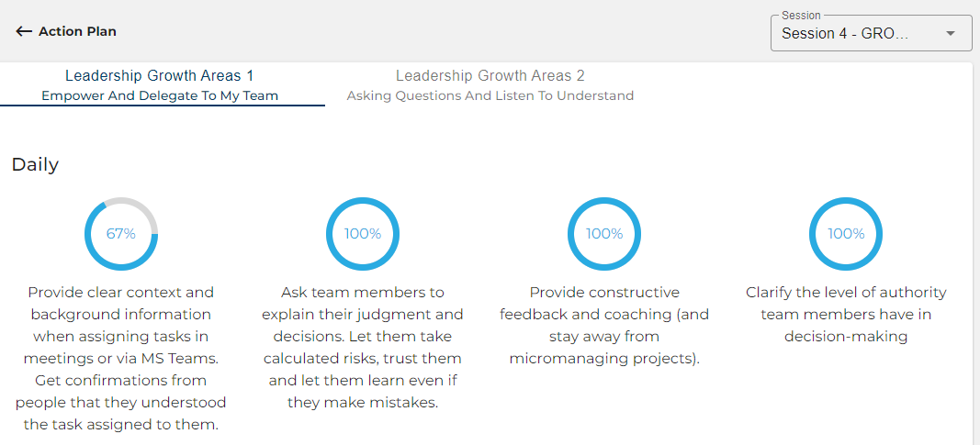Screen dimensions: 980x445
Task: Switch to Leadership Growth Areas 2 tab
Action: (x=490, y=85)
